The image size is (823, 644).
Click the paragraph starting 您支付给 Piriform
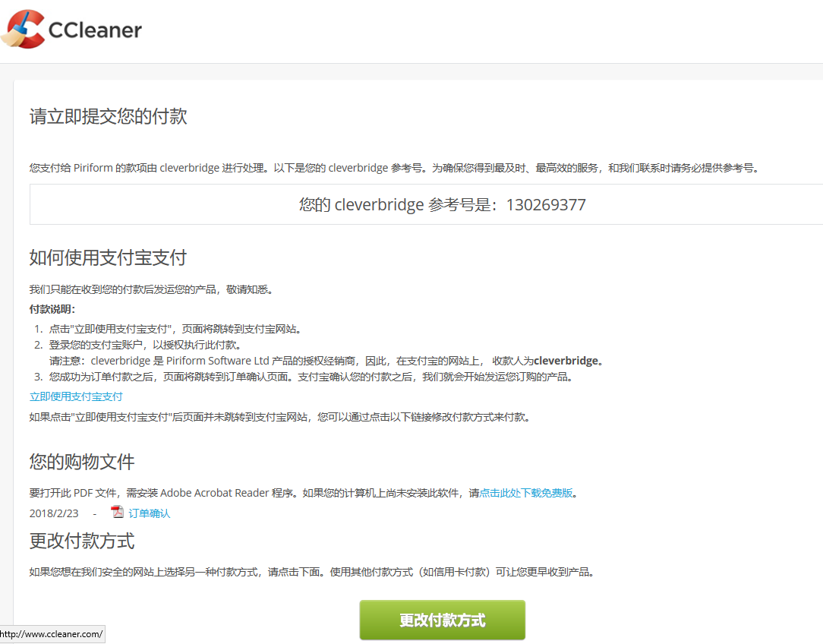point(394,168)
